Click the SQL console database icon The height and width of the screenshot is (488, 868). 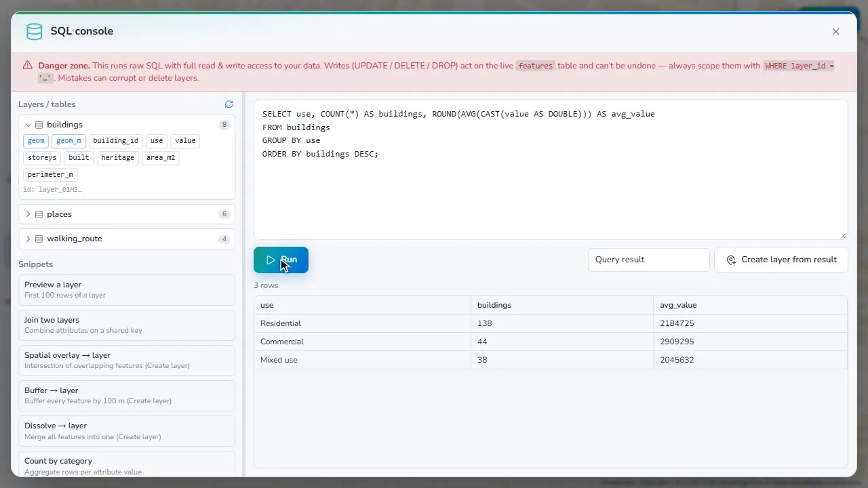click(34, 31)
